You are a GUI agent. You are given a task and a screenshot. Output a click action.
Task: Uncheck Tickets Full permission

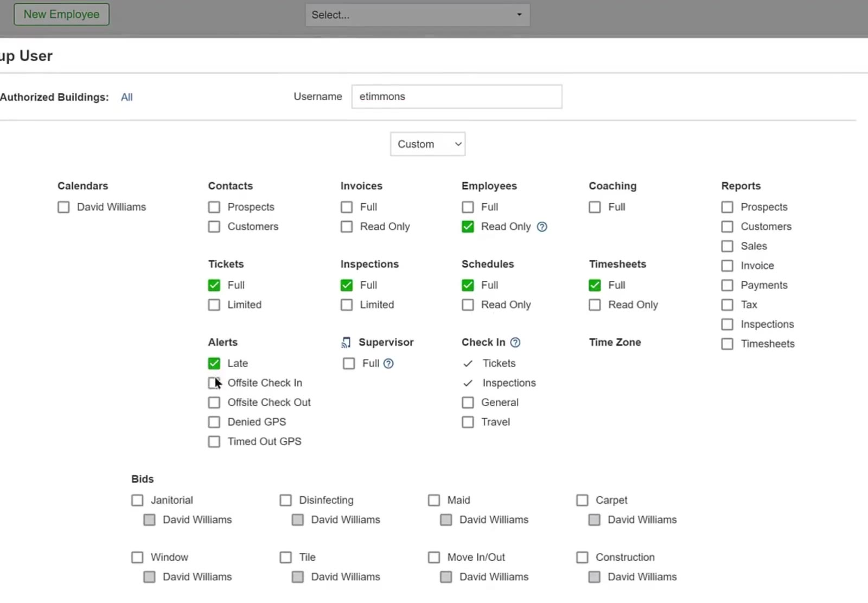(x=214, y=285)
